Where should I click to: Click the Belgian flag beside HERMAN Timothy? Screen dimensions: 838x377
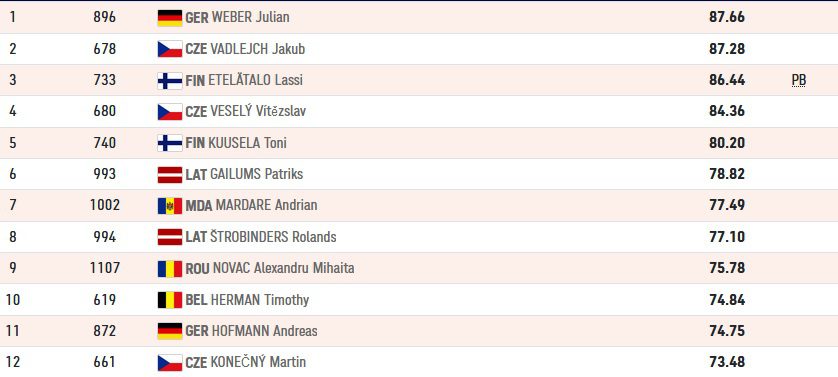coord(170,299)
